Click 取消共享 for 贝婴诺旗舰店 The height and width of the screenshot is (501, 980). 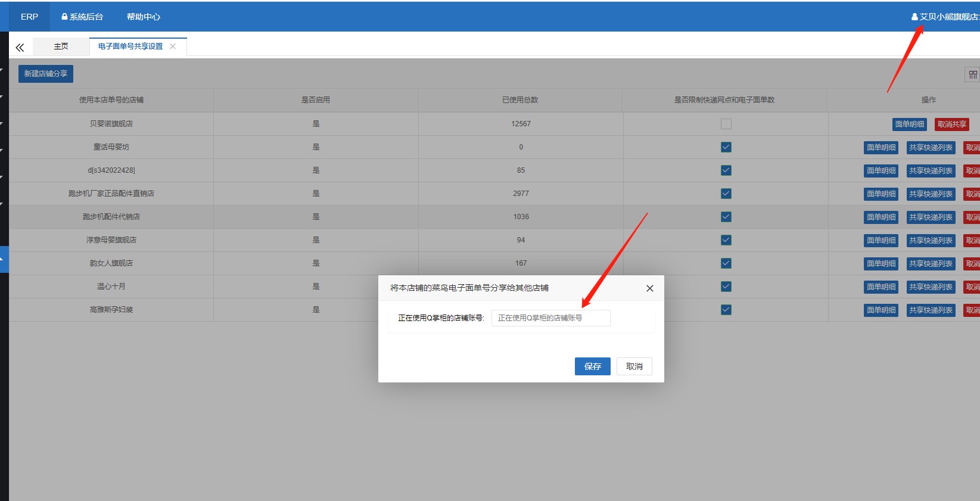point(951,125)
